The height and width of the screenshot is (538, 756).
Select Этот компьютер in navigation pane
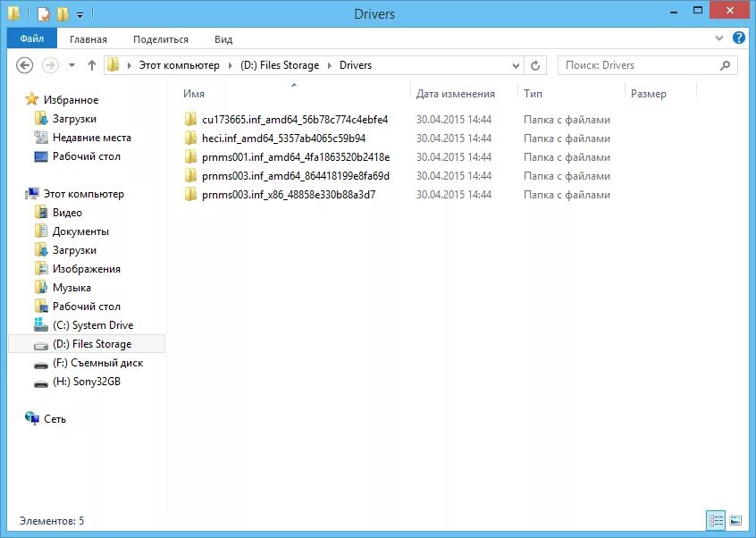click(84, 194)
